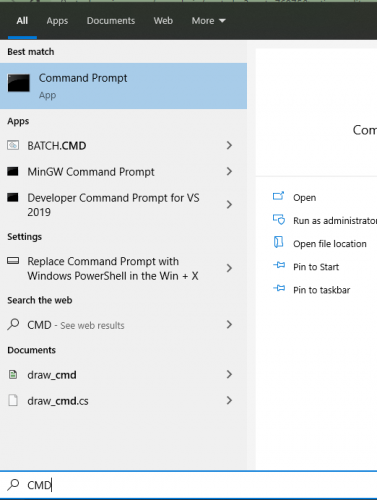Image resolution: width=377 pixels, height=500 pixels.
Task: Switch to the Documents search tab
Action: 111,21
